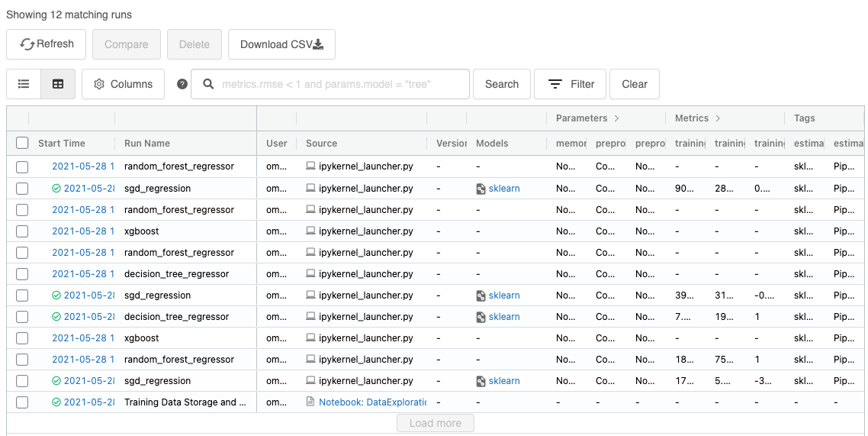The image size is (868, 436).
Task: Switch to grid table view icon
Action: (x=58, y=84)
